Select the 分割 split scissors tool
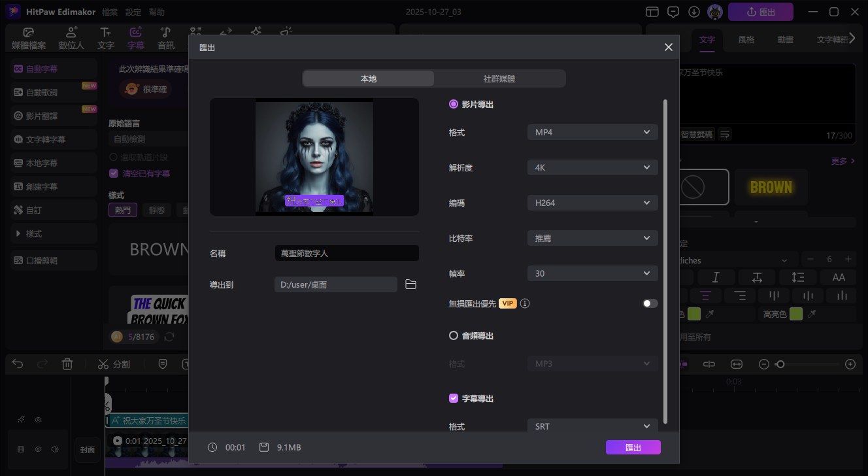Viewport: 868px width, 476px height. coord(114,364)
